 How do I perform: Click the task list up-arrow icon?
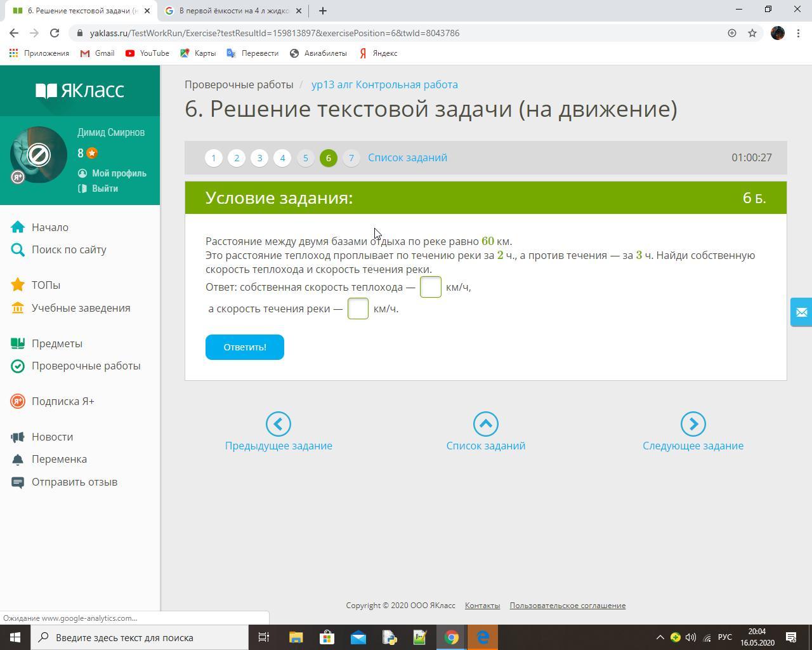coord(485,424)
